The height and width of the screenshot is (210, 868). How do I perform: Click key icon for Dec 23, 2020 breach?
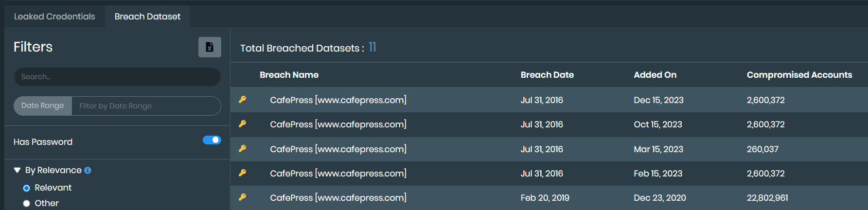click(x=242, y=197)
